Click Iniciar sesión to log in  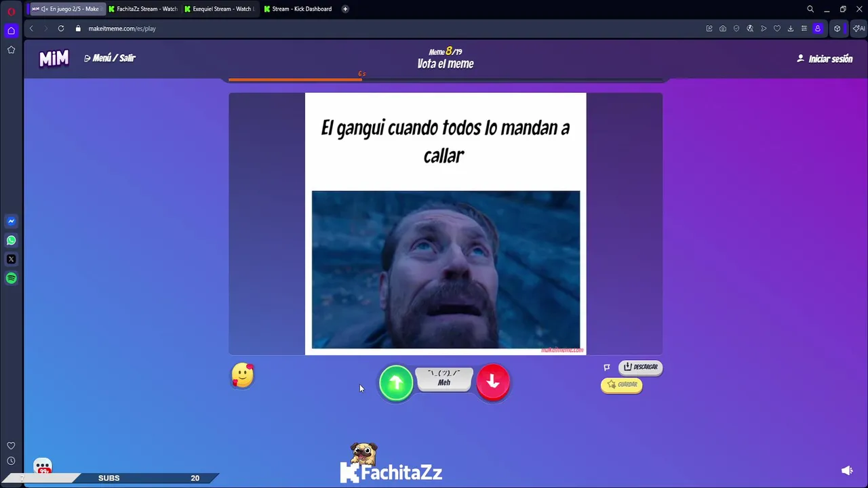825,59
